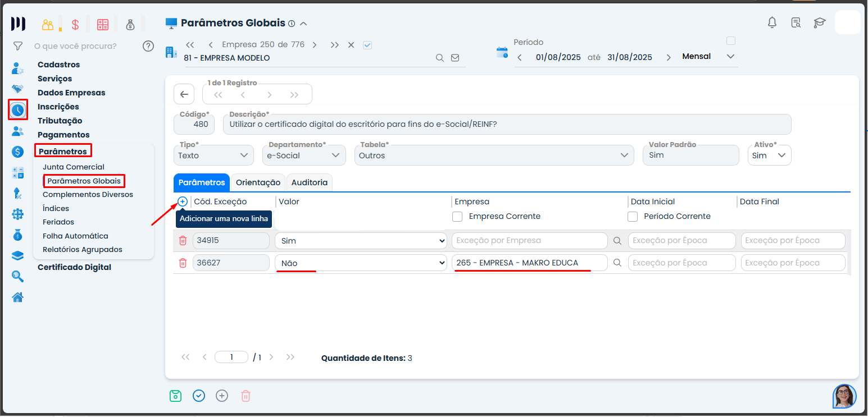Screen dimensions: 868x417
Task: Open the Valor dropdown showing Não
Action: [x=360, y=263]
